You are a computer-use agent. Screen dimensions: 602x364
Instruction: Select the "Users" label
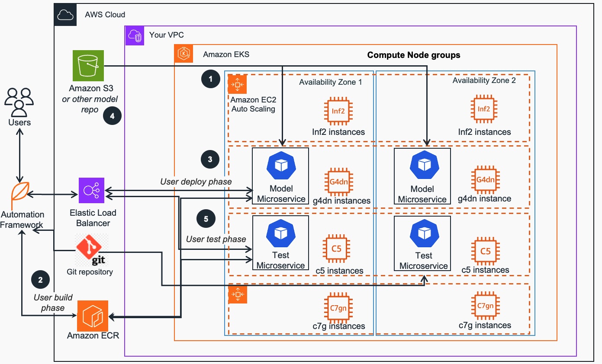pos(20,122)
